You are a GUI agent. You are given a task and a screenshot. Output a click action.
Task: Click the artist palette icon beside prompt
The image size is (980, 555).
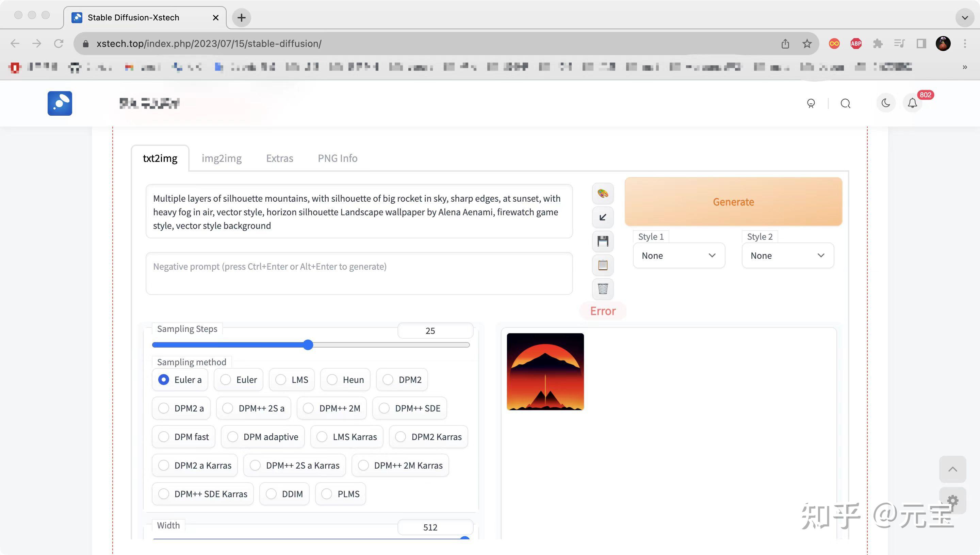pos(603,194)
